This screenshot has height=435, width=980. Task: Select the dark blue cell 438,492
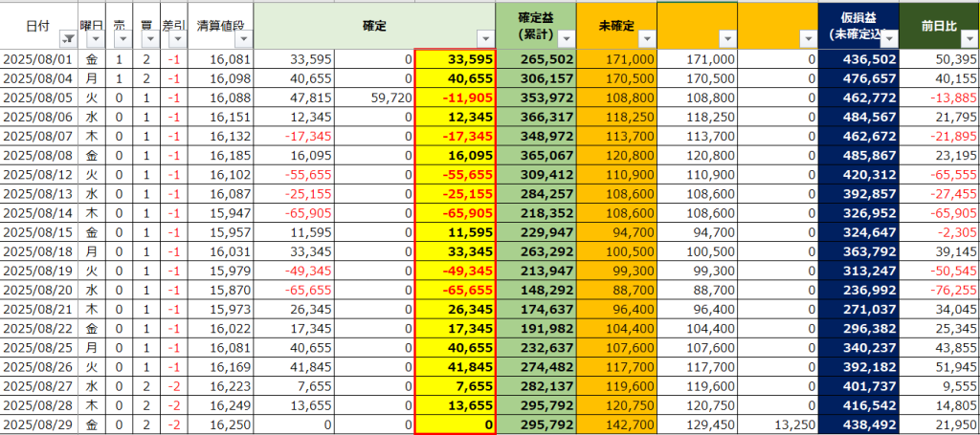point(858,426)
